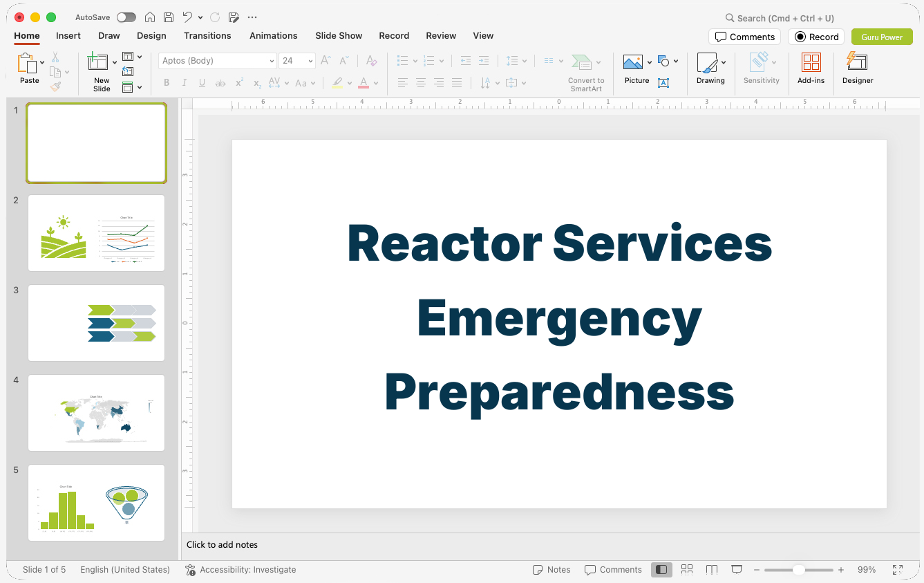Click the Paste clipboard icon
This screenshot has width=924, height=583.
27,64
